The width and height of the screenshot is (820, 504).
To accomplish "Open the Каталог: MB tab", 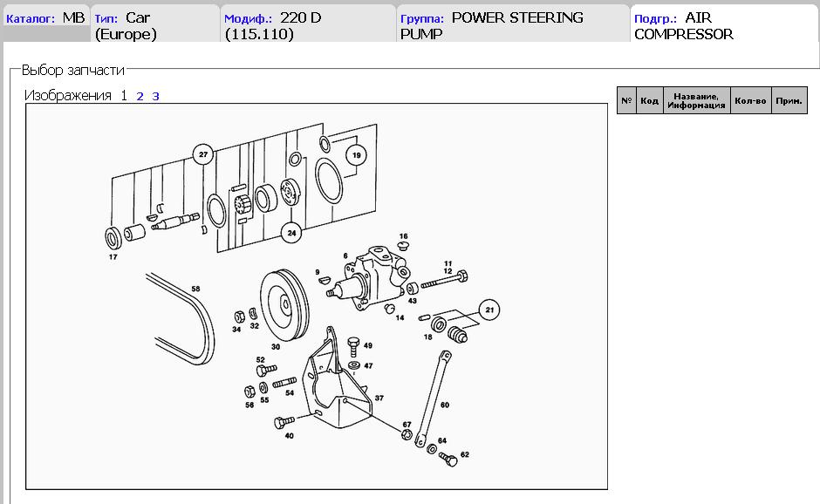I will [45, 18].
